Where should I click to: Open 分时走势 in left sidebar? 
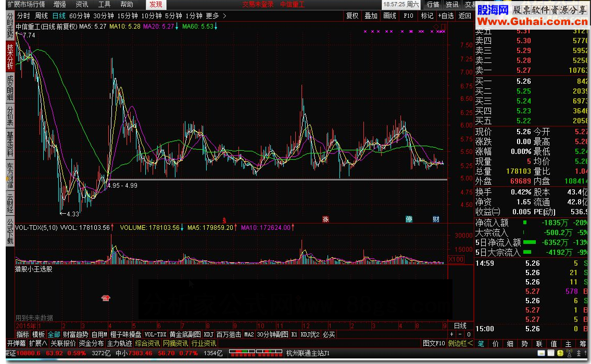(10, 25)
